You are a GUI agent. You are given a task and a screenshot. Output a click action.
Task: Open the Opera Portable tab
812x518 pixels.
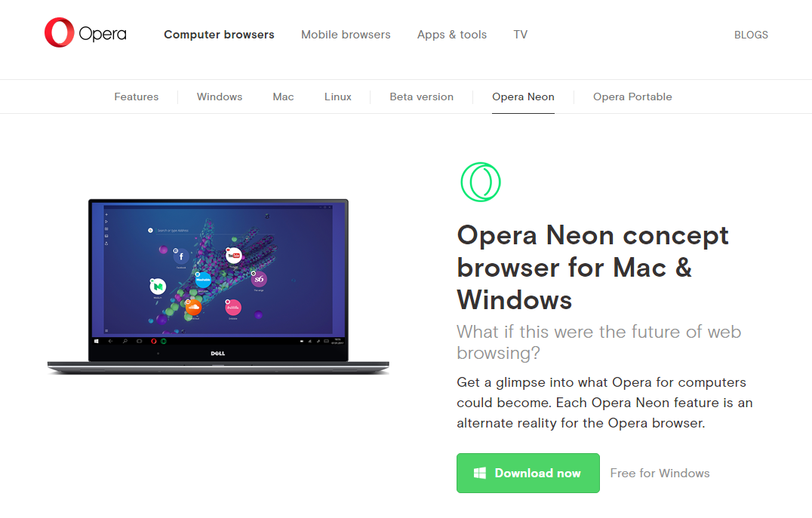tap(632, 97)
